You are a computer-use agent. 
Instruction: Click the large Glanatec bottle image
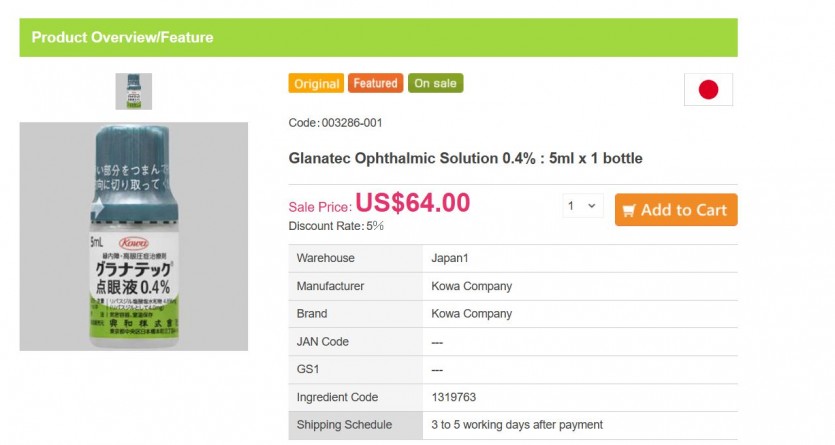point(134,236)
